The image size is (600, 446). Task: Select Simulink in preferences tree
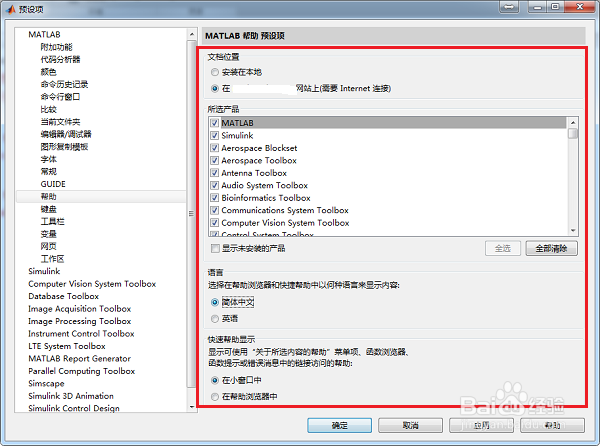click(x=44, y=271)
